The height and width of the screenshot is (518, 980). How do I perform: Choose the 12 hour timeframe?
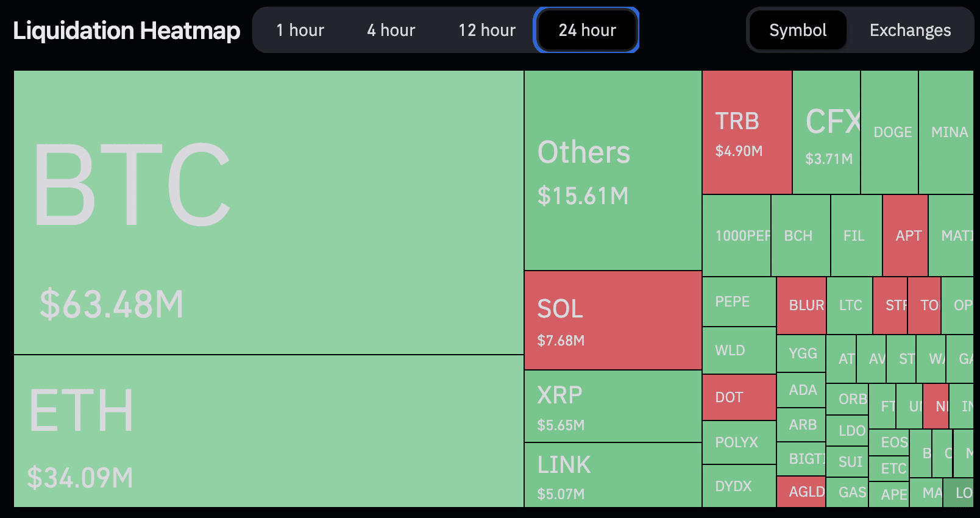point(486,30)
